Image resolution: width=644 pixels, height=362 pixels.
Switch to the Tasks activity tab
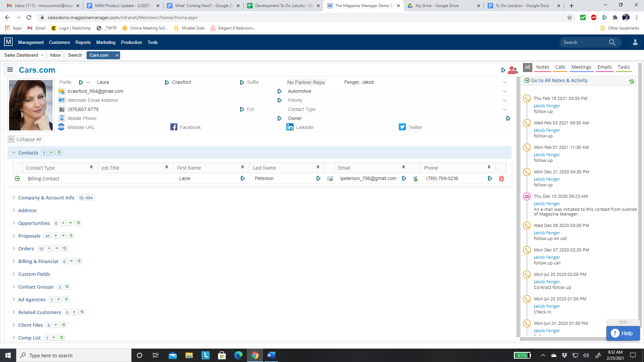[x=624, y=67]
